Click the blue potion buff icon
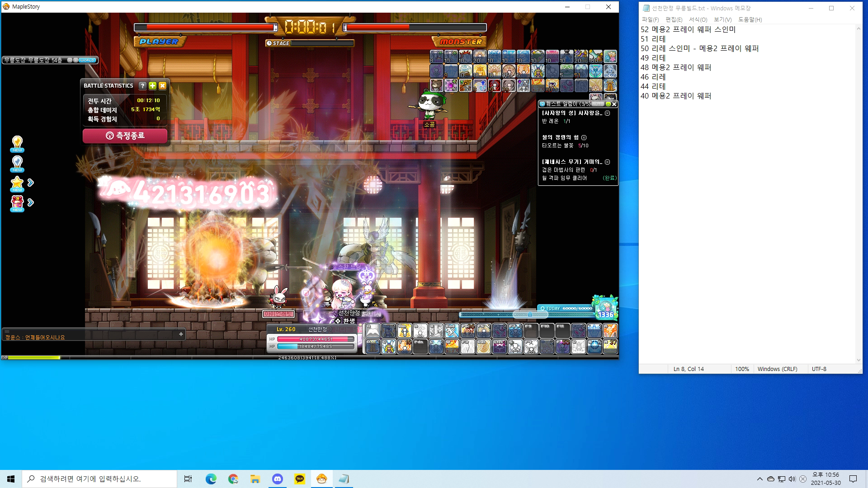 pyautogui.click(x=567, y=56)
